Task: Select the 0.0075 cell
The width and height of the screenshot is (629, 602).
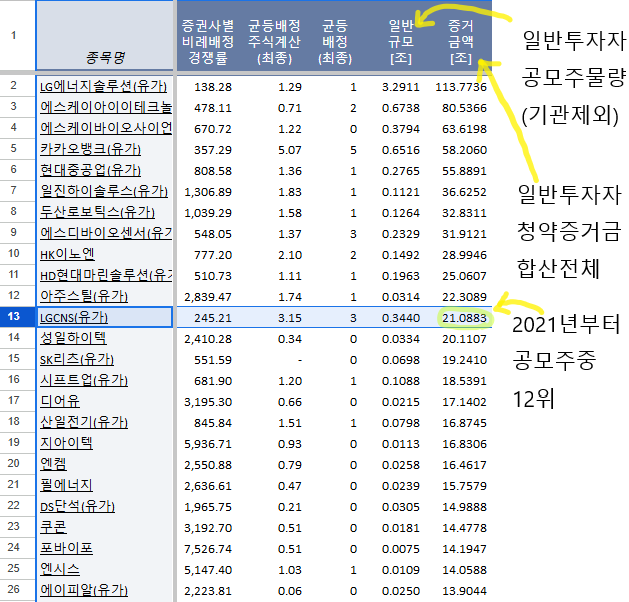Action: tap(400, 549)
